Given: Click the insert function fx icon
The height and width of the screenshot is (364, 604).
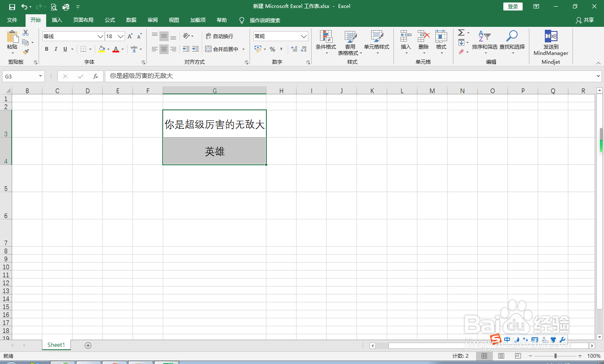Looking at the screenshot, I should pyautogui.click(x=96, y=76).
